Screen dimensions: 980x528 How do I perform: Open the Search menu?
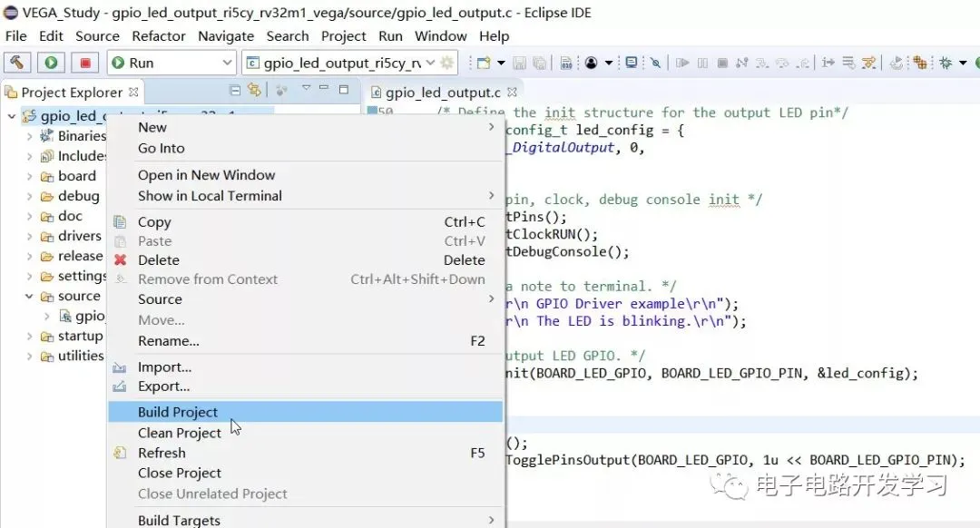[x=288, y=36]
